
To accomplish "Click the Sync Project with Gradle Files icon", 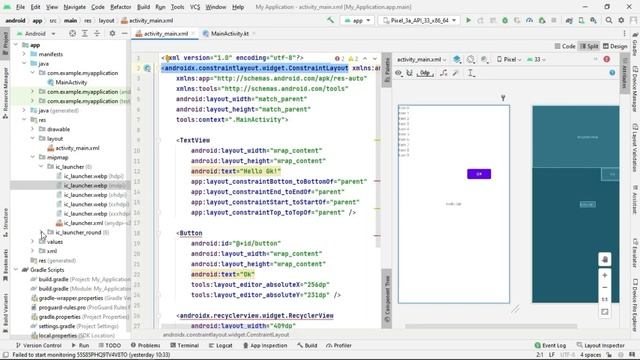I will click(569, 20).
